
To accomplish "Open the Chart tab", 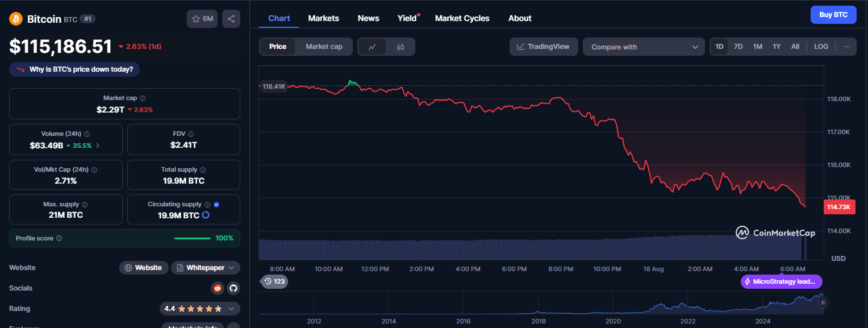I will 279,18.
